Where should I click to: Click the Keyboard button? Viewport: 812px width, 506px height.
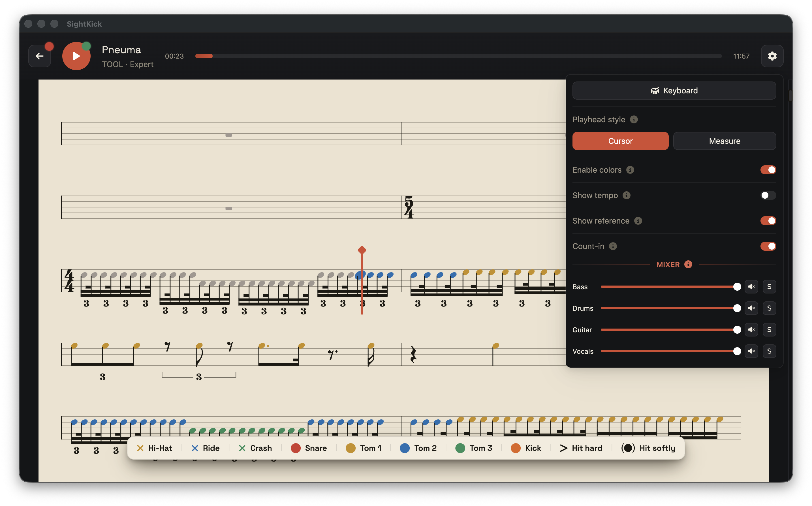(674, 91)
